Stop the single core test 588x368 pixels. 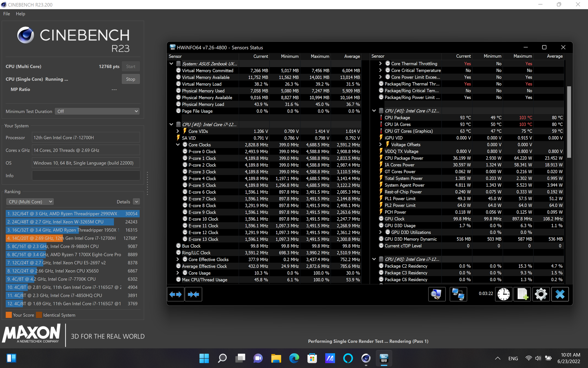(131, 79)
